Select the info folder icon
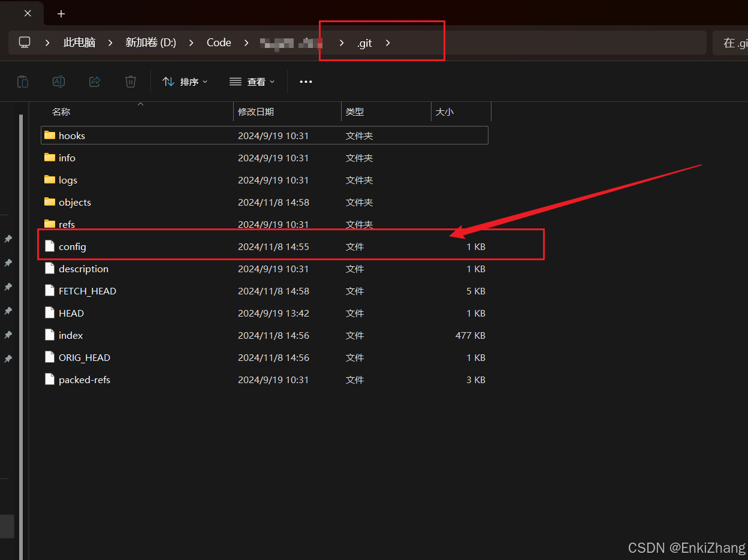 (50, 158)
